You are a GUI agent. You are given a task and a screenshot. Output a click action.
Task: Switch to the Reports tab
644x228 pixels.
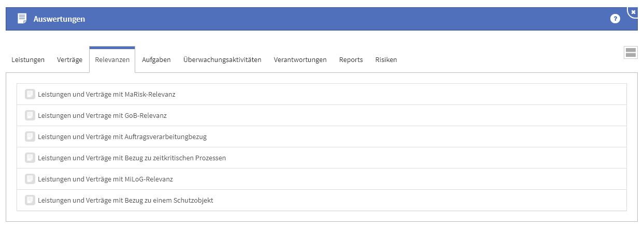coord(351,60)
